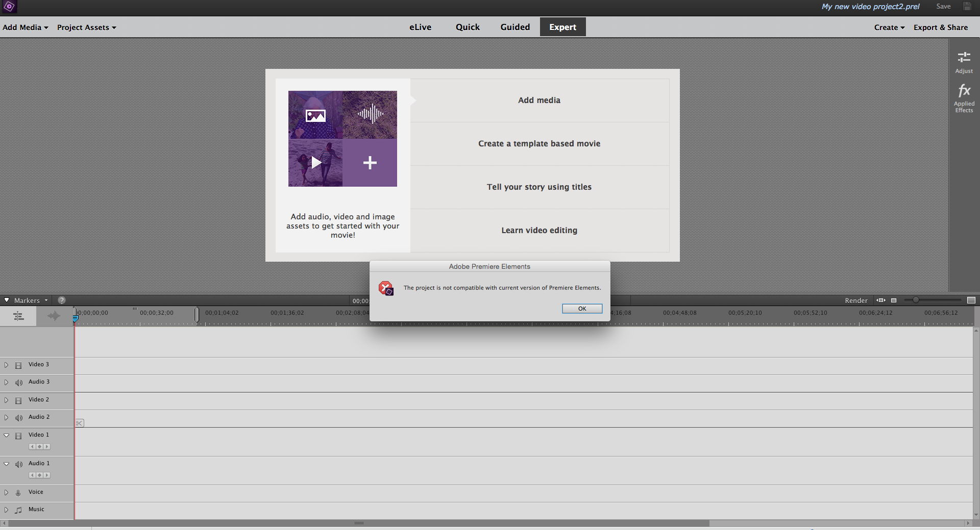Switch to the Guided tab

tap(515, 27)
